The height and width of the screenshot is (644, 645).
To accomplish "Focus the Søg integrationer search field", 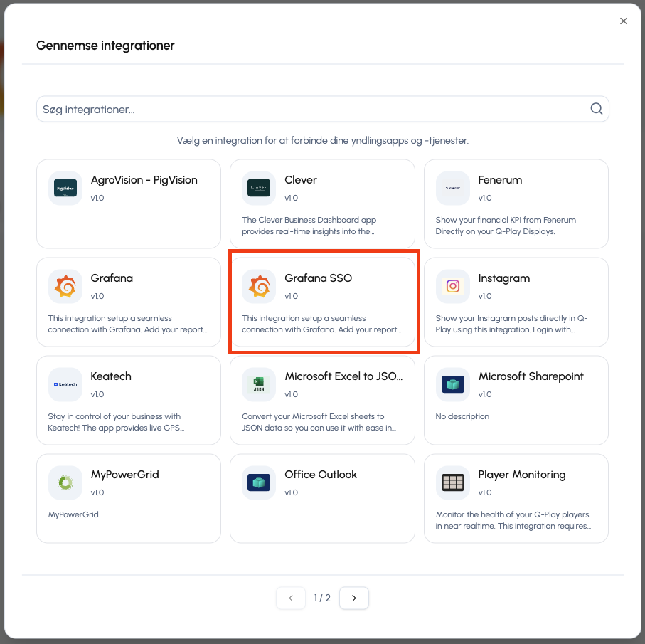I will (323, 109).
